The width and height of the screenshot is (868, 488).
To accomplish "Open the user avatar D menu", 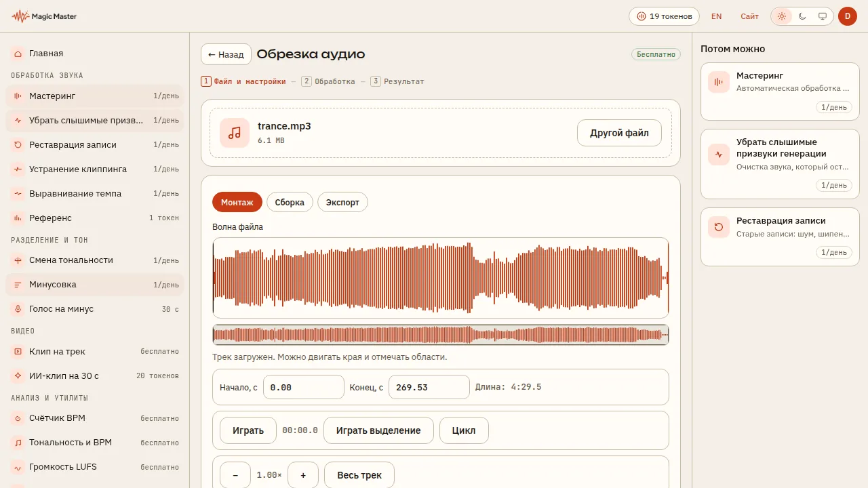I will [848, 16].
